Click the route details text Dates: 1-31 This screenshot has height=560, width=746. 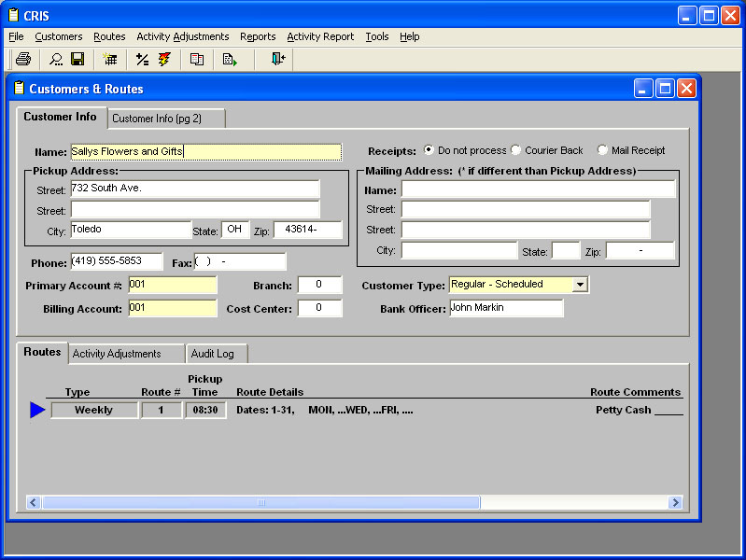(265, 410)
